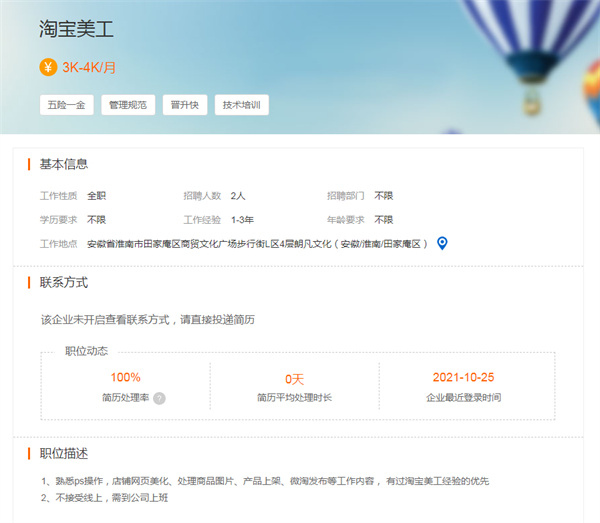Image resolution: width=600 pixels, height=523 pixels.
Task: Click the 基本信息 section heading
Action: [64, 164]
